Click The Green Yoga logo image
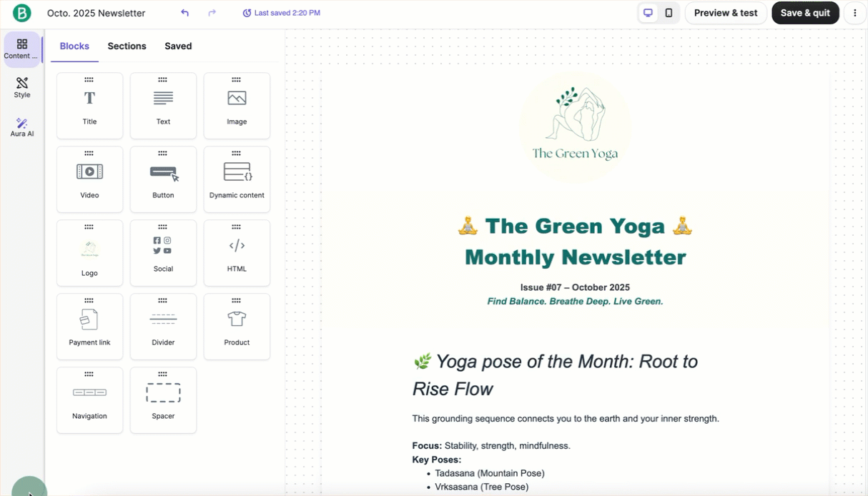This screenshot has height=496, width=868. click(575, 127)
